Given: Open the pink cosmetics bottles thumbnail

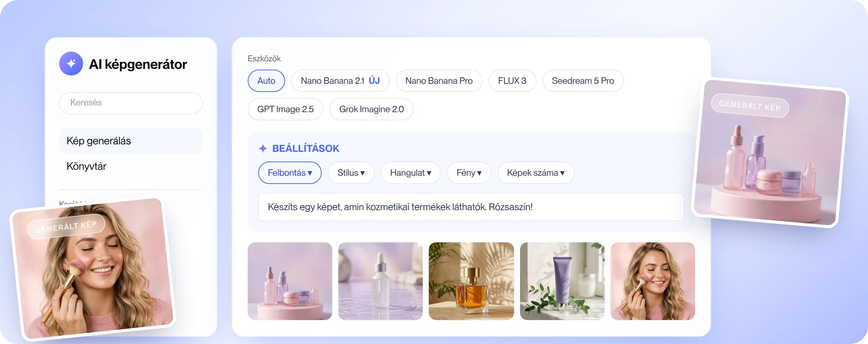Looking at the screenshot, I should 290,281.
